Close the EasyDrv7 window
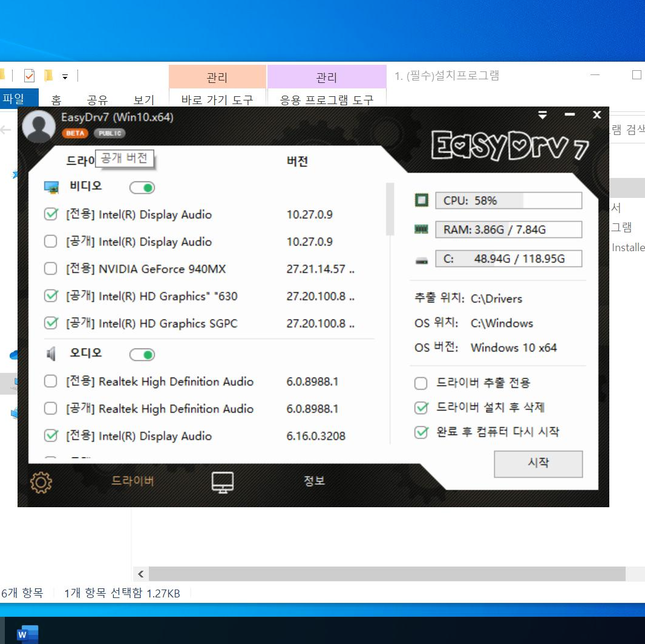645x644 pixels. [x=597, y=115]
